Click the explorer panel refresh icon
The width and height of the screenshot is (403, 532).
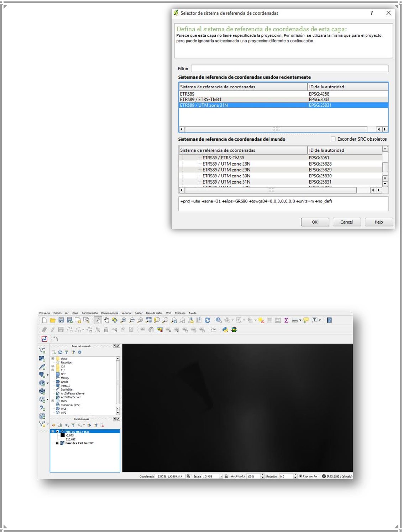tap(60, 352)
